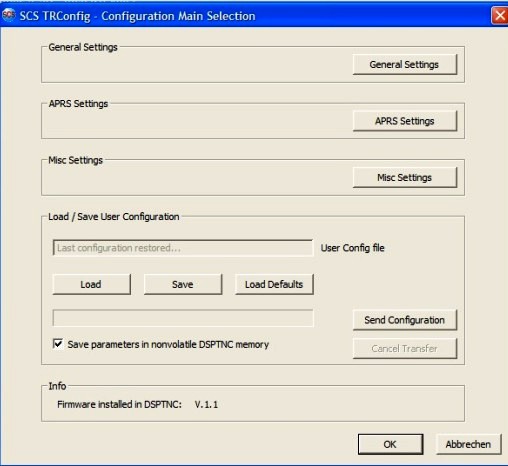The image size is (508, 466).
Task: Click the greyed Cancel Transfer button
Action: click(405, 348)
